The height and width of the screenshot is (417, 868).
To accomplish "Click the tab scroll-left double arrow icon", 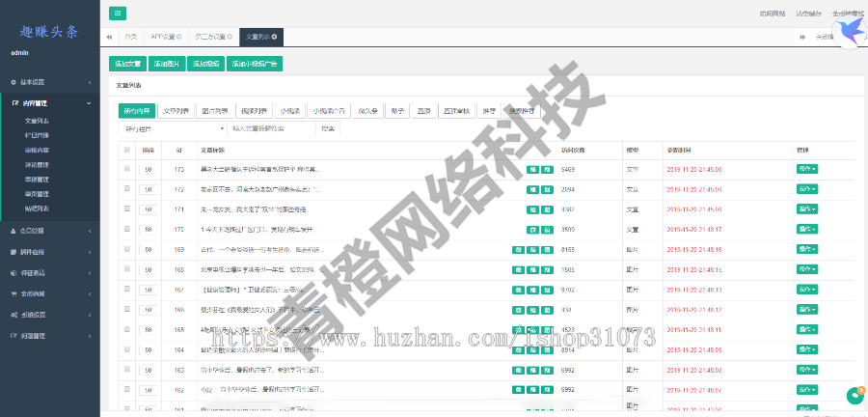I will 108,37.
